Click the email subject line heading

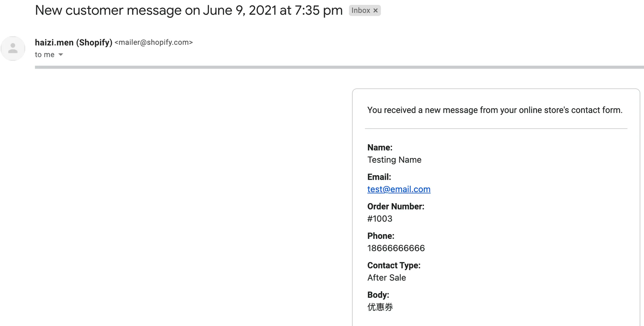189,10
